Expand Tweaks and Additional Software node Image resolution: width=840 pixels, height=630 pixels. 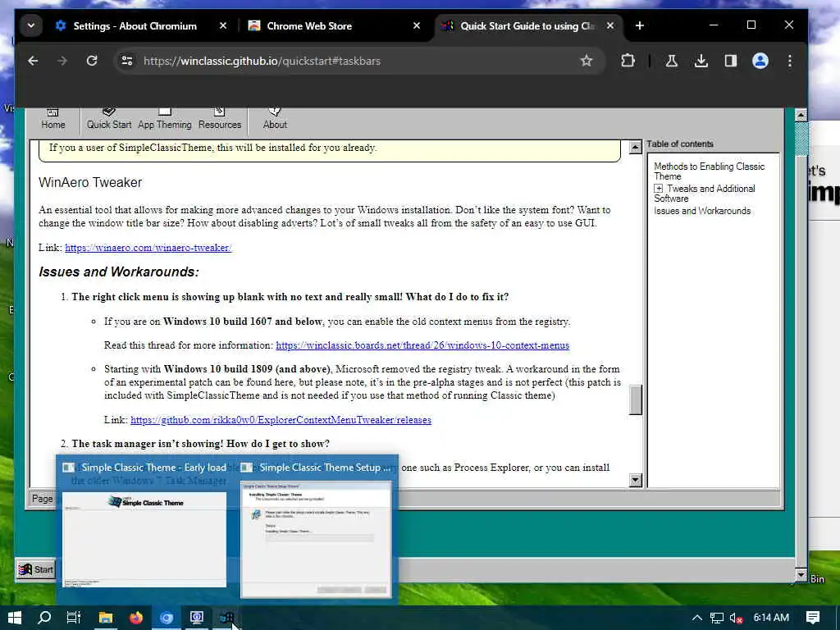pyautogui.click(x=659, y=189)
